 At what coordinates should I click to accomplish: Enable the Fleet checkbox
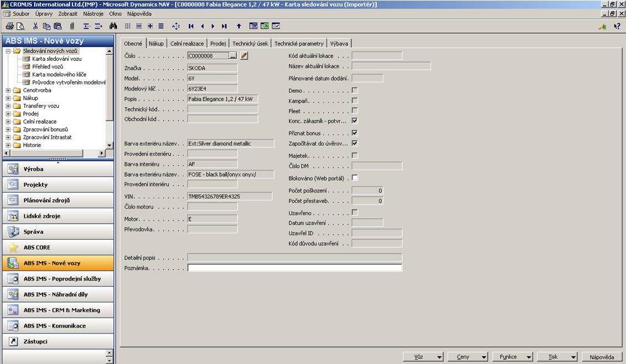(355, 110)
